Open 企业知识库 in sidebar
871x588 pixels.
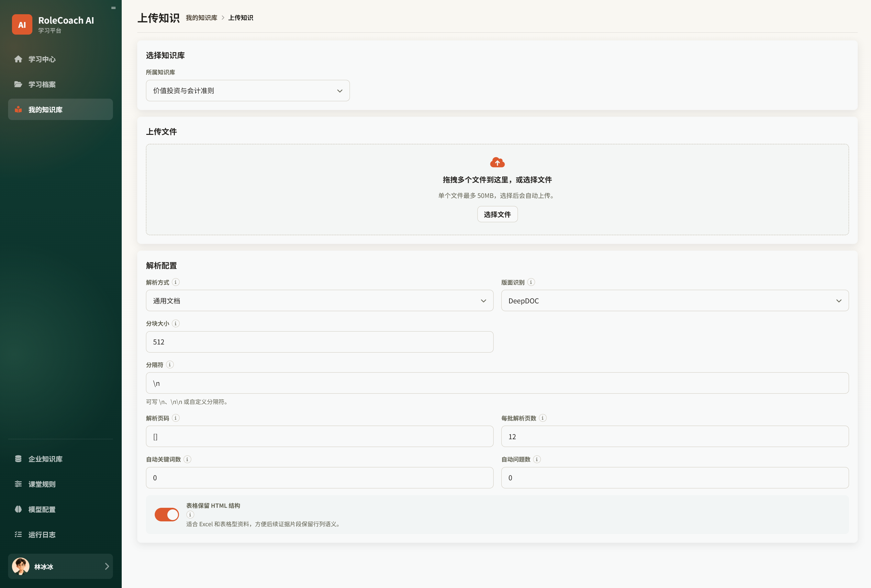point(60,459)
